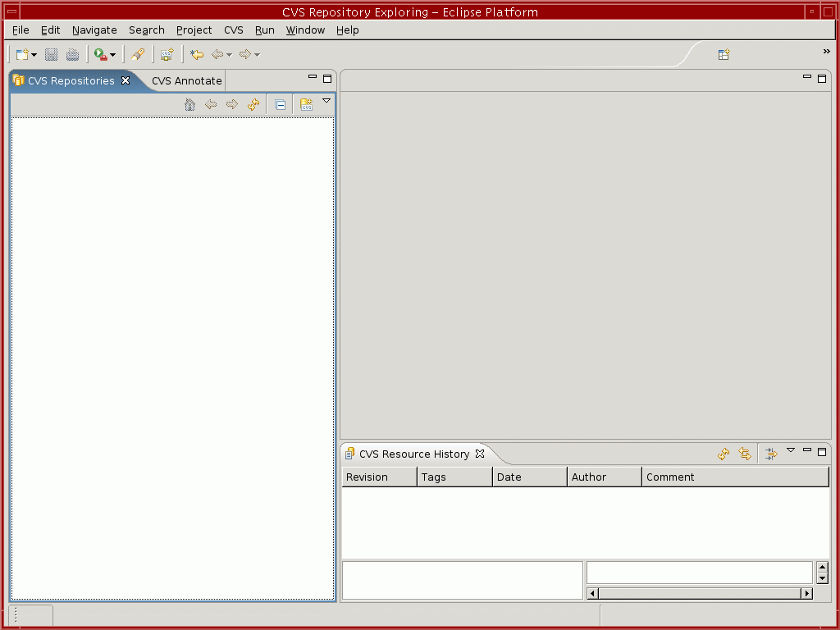Toggle Link with Editor in Resource History

click(x=745, y=454)
